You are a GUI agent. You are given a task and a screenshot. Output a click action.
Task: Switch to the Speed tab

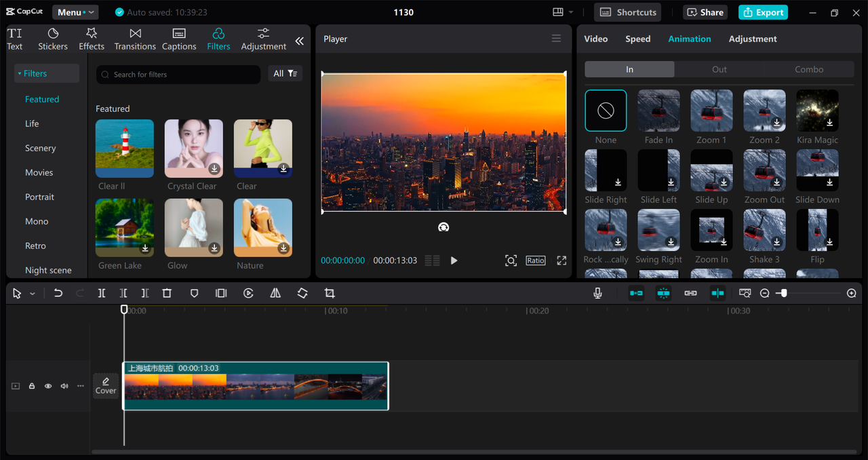(x=637, y=39)
